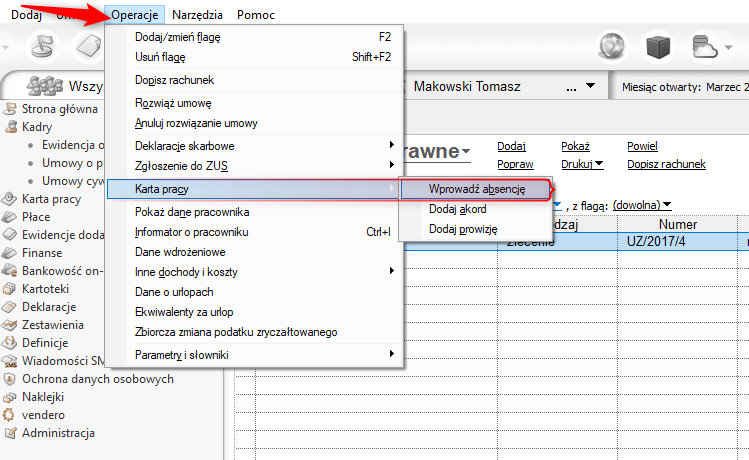Screen dimensions: 749x460
Task: Click the Kartoteki sidebar icon
Action: (10, 289)
